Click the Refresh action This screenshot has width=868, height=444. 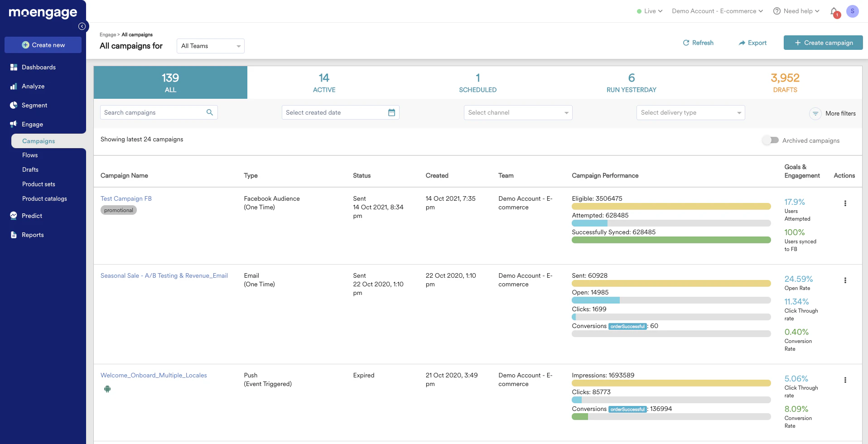698,43
